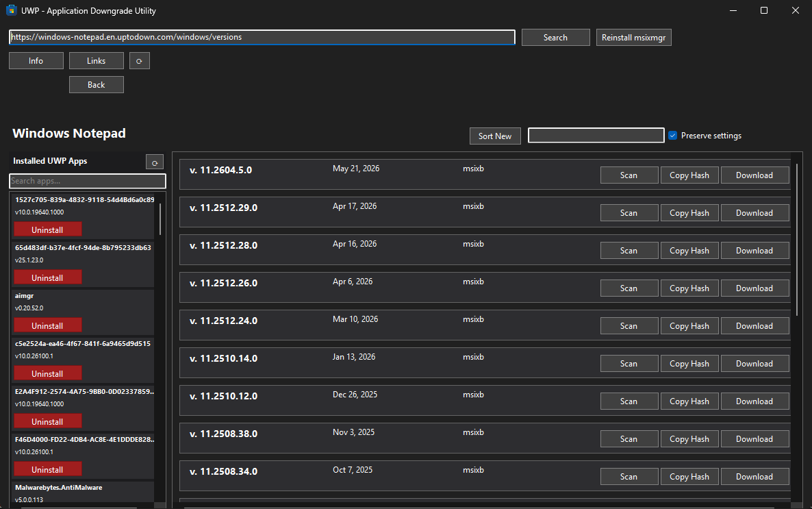Uninstall the aimgr app

click(x=48, y=325)
